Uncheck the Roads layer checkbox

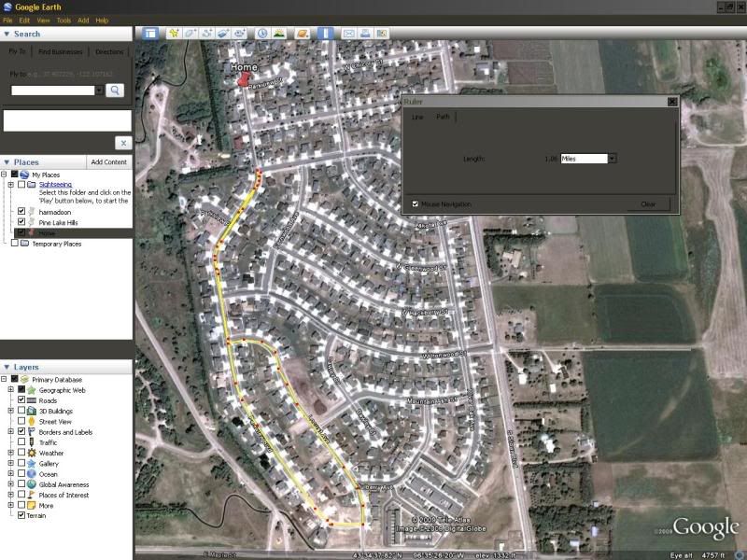[x=21, y=400]
